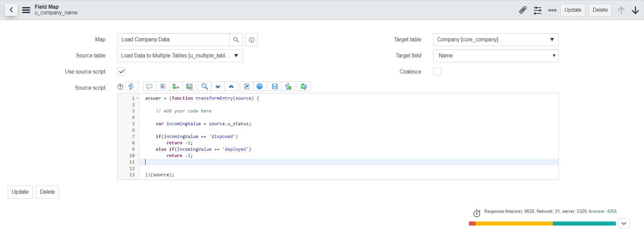This screenshot has height=242, width=644.
Task: Click the 'deployed' string in script
Action: click(x=235, y=149)
